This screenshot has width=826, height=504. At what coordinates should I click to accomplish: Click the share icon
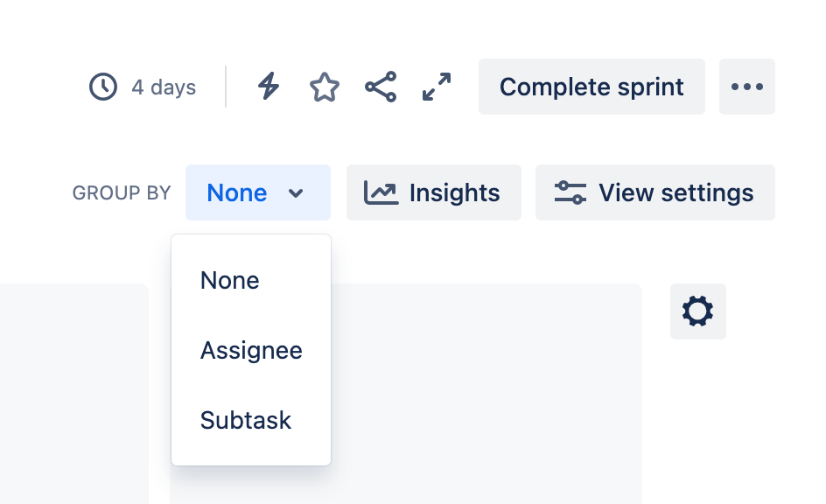381,87
